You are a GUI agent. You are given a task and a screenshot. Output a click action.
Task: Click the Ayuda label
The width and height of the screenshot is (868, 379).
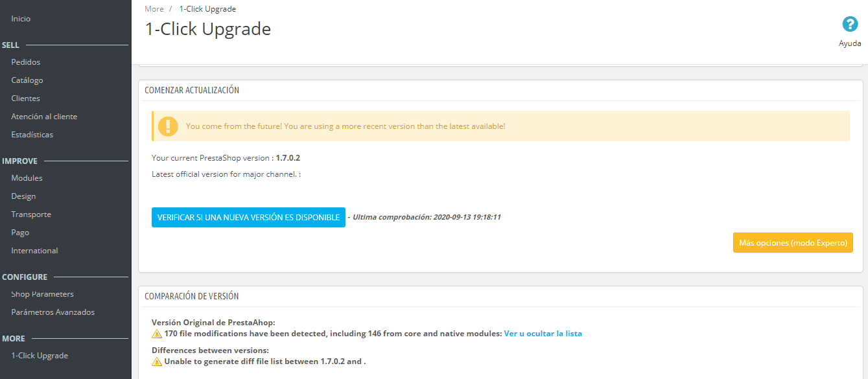[850, 43]
